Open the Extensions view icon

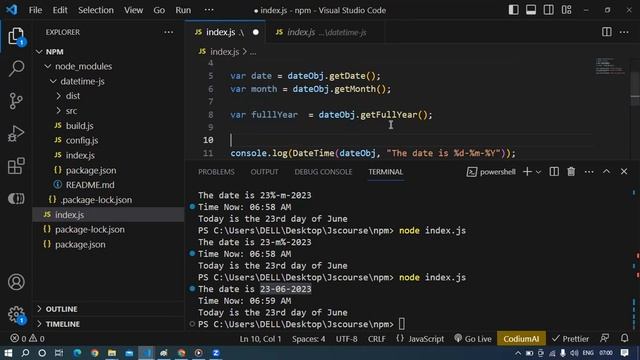tap(16, 166)
